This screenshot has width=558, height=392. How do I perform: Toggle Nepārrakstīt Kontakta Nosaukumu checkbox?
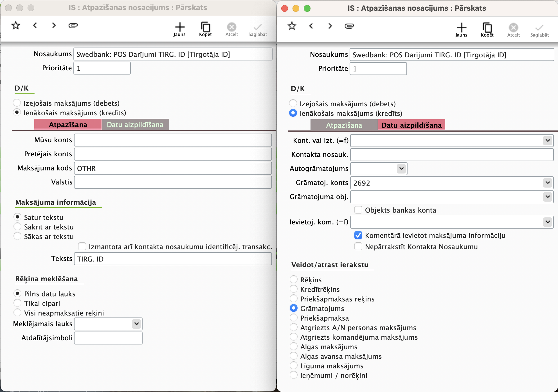pos(358,246)
